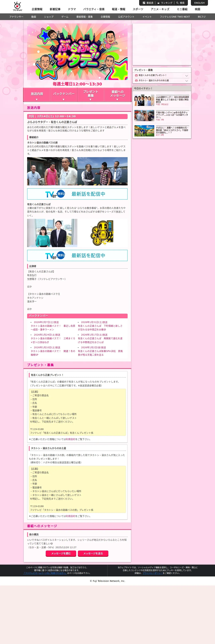Select the 次回 2月14日(土) broadcast heading
The width and height of the screenshot is (215, 644).
(x=77, y=117)
